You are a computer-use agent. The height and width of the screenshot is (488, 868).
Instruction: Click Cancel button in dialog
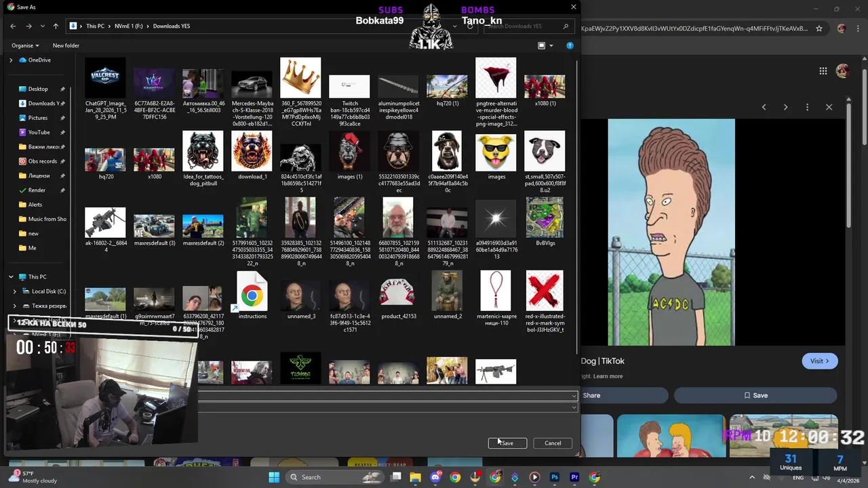coord(553,443)
